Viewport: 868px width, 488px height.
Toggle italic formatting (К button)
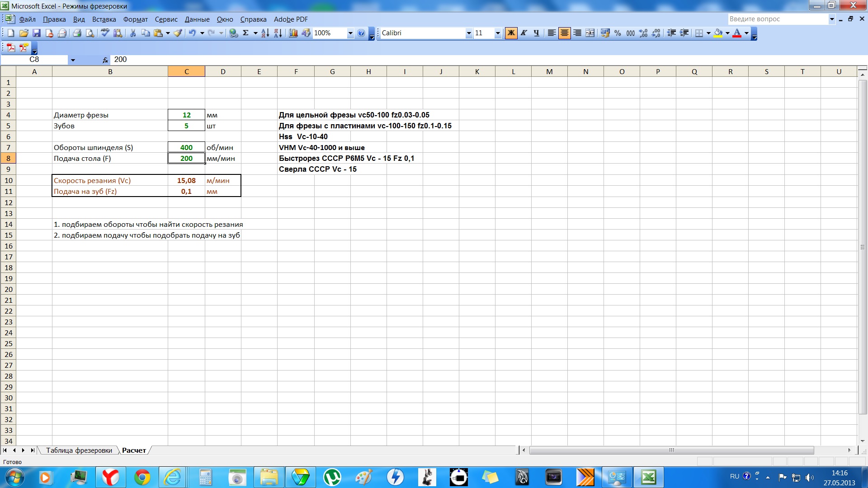point(524,33)
